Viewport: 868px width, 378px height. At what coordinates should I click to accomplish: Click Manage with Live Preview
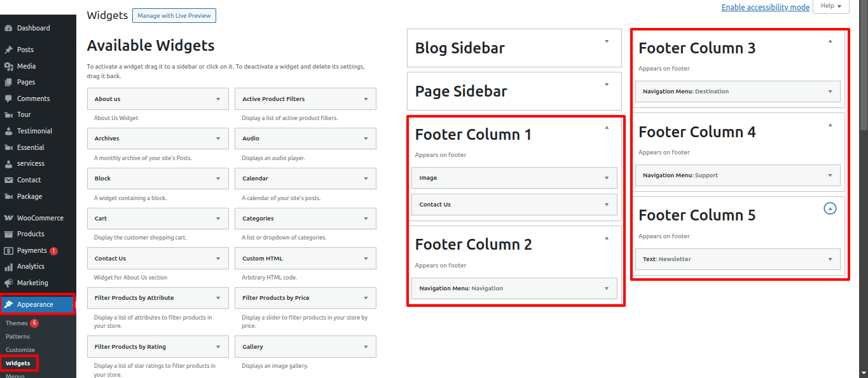click(174, 15)
